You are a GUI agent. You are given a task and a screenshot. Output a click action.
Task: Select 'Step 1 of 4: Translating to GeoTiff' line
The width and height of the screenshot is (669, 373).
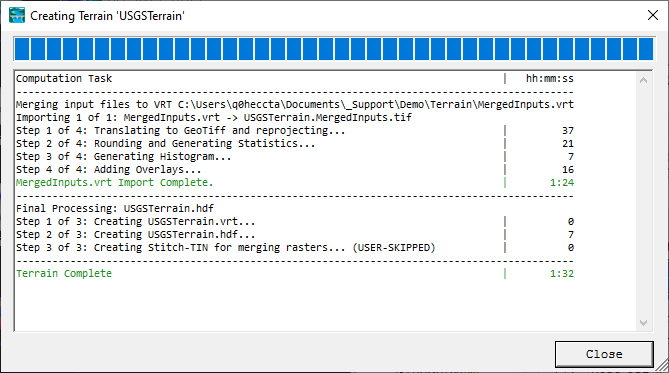pyautogui.click(x=180, y=131)
